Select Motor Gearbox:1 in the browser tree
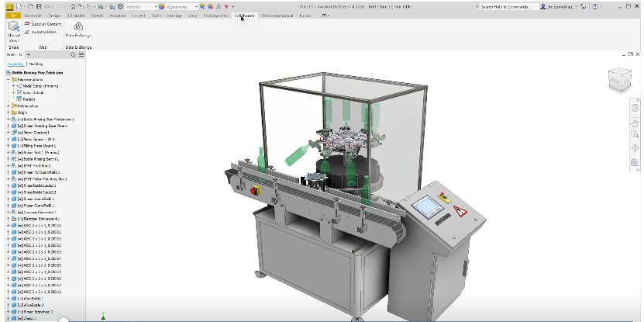The height and width of the screenshot is (322, 644). click(38, 133)
